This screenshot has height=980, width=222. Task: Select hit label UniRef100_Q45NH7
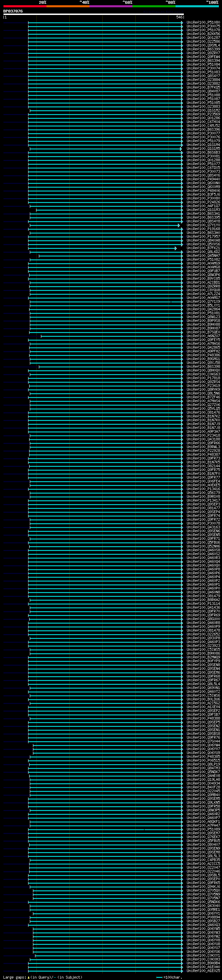point(203,256)
